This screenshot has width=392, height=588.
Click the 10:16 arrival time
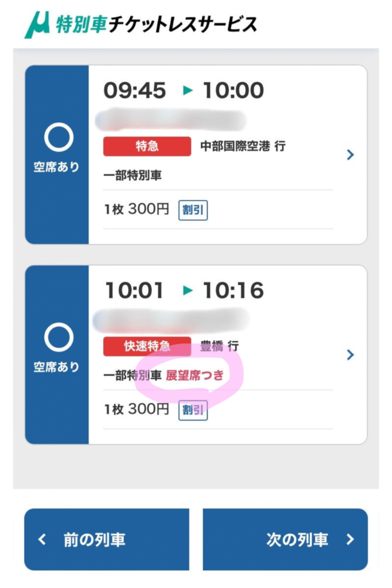[233, 291]
